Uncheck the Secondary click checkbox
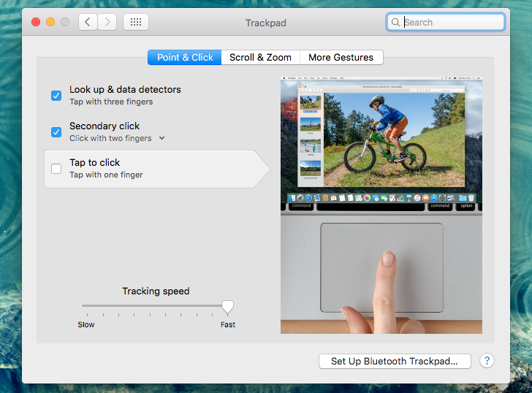 [56, 132]
